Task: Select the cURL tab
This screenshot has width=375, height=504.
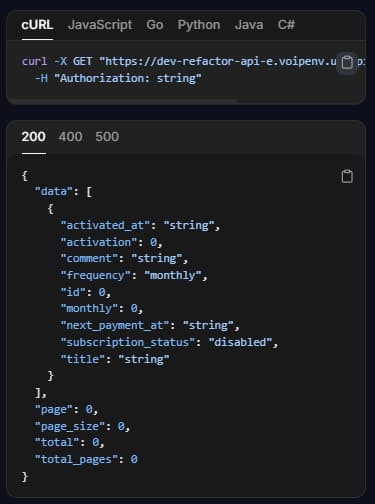Action: click(x=37, y=25)
